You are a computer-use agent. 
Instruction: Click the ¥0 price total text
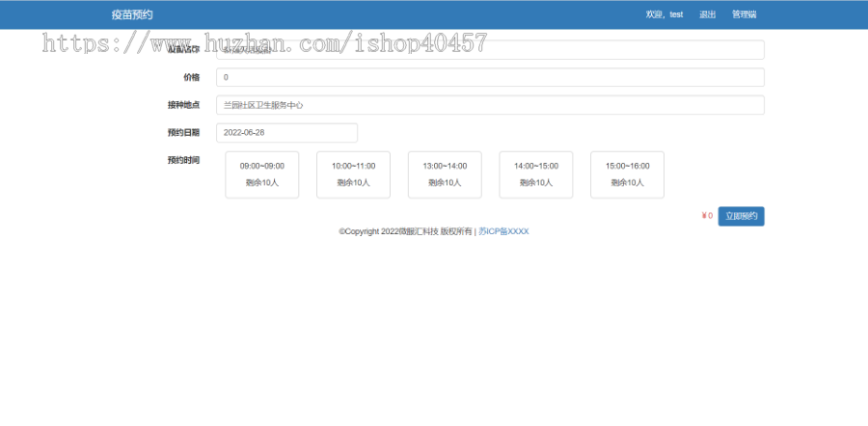pyautogui.click(x=707, y=216)
